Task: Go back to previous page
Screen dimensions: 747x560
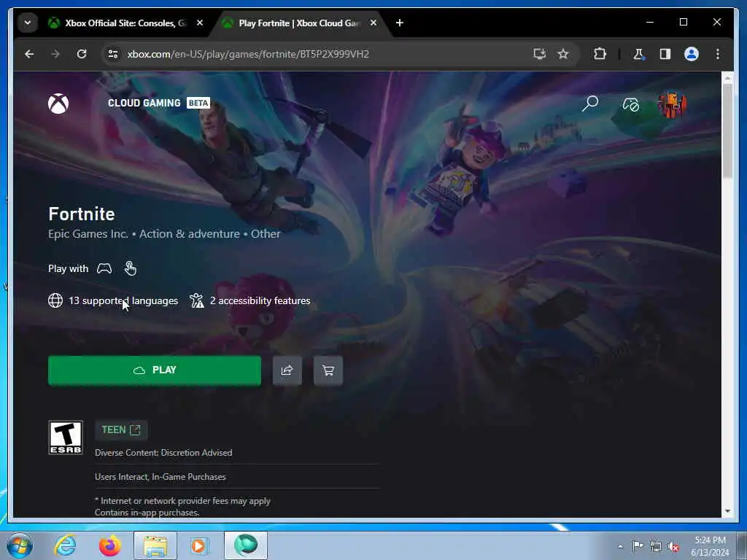Action: pyautogui.click(x=29, y=54)
